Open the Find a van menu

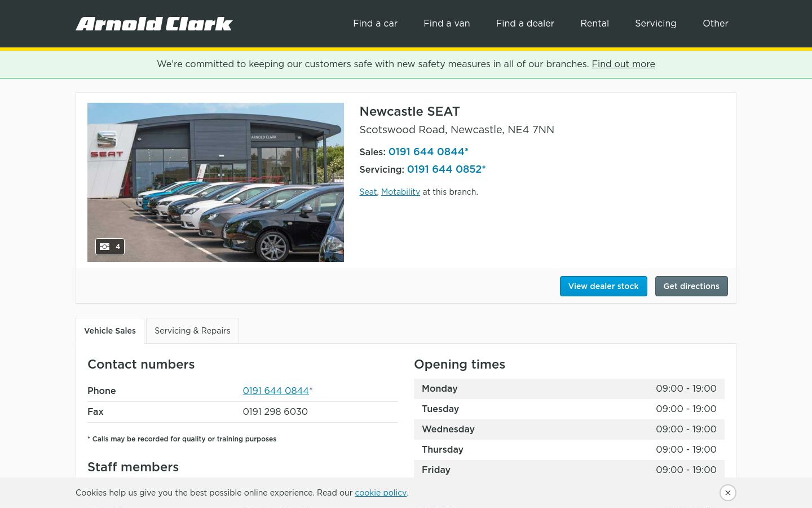[x=447, y=23]
